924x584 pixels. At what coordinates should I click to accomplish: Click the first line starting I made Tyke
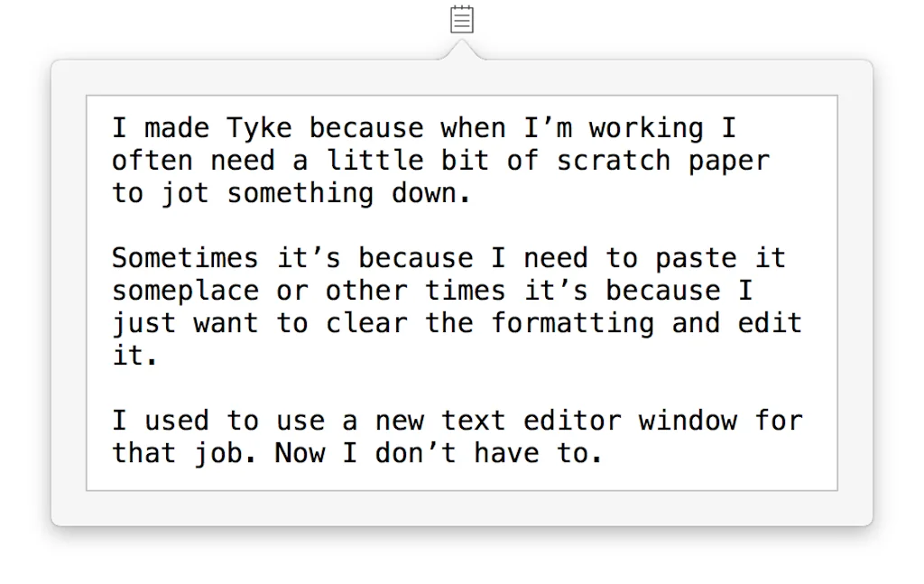click(361, 127)
